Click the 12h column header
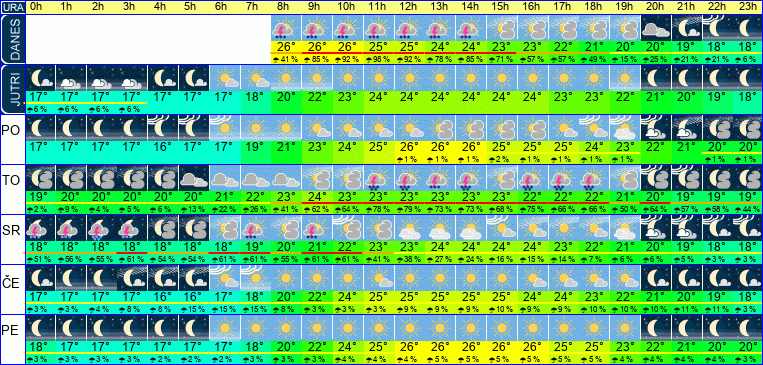 [409, 7]
